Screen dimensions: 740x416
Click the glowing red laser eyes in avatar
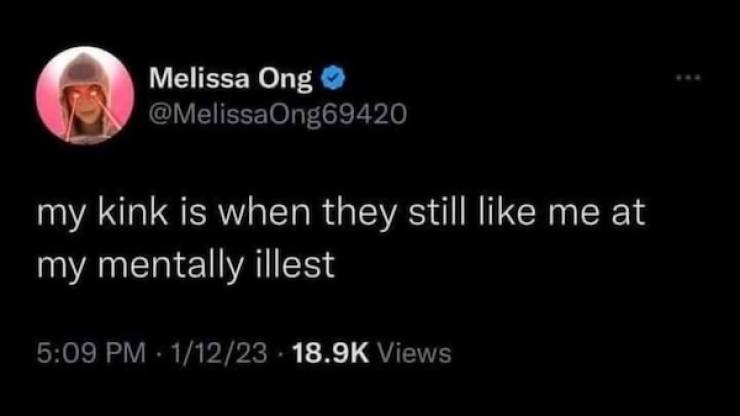pos(84,93)
